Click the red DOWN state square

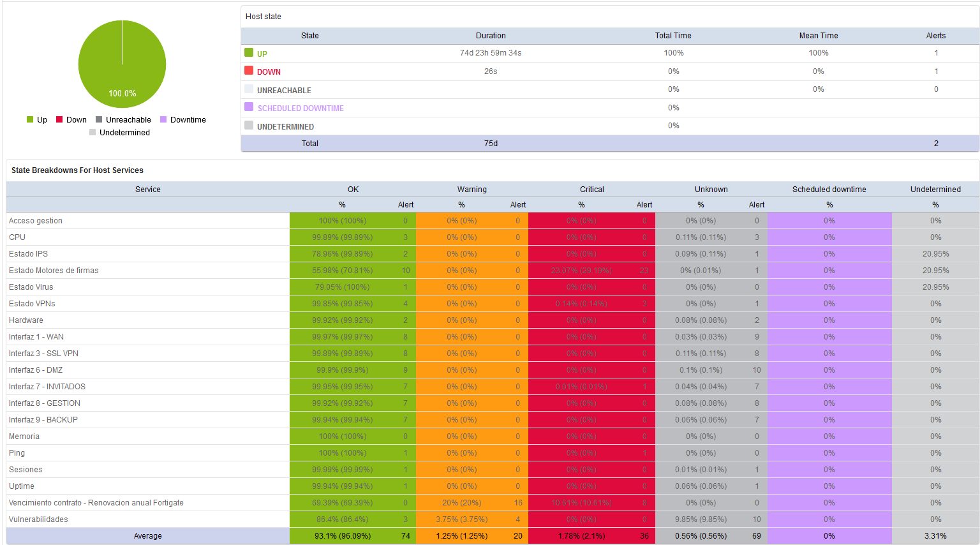click(x=249, y=70)
